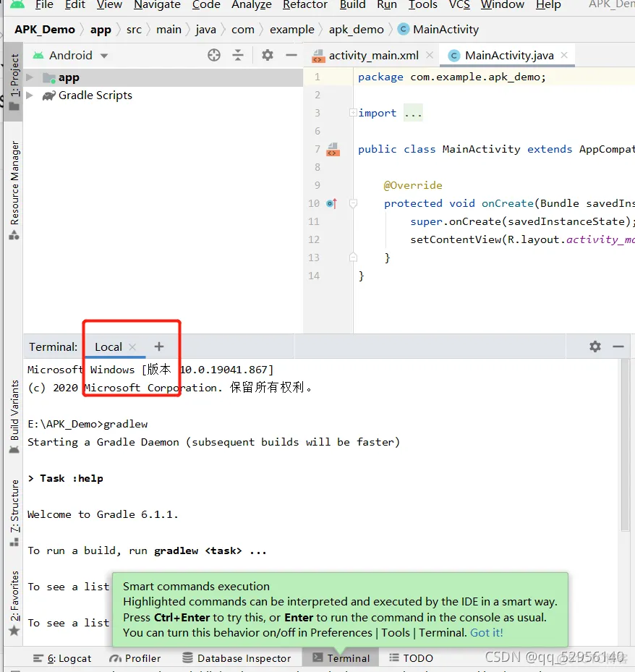Click the app breadcrumb segment
635x672 pixels.
[101, 30]
